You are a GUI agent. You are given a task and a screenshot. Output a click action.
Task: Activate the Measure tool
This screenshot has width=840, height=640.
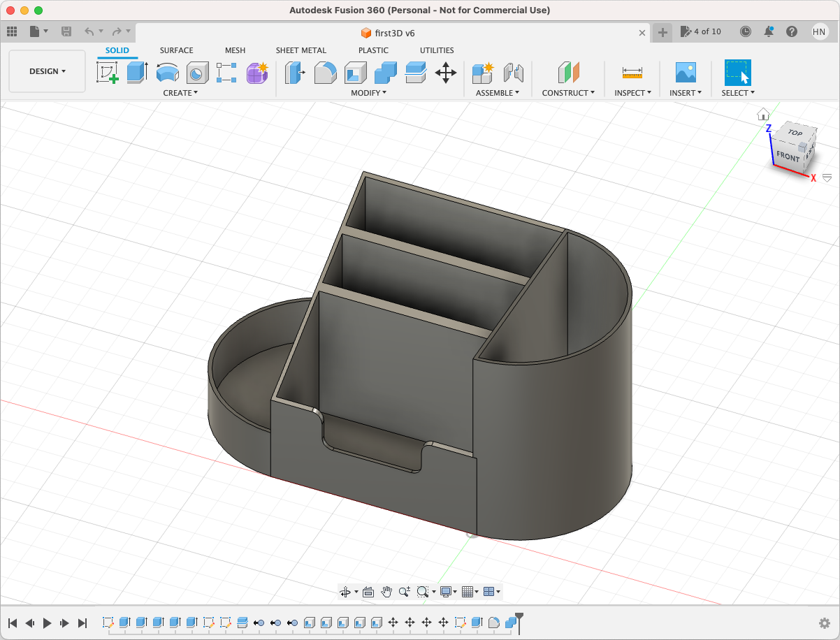632,73
